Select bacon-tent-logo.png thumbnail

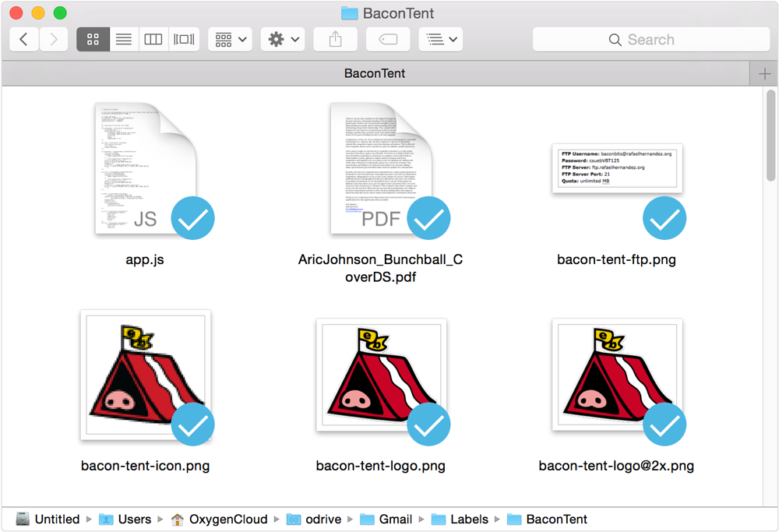(x=381, y=375)
